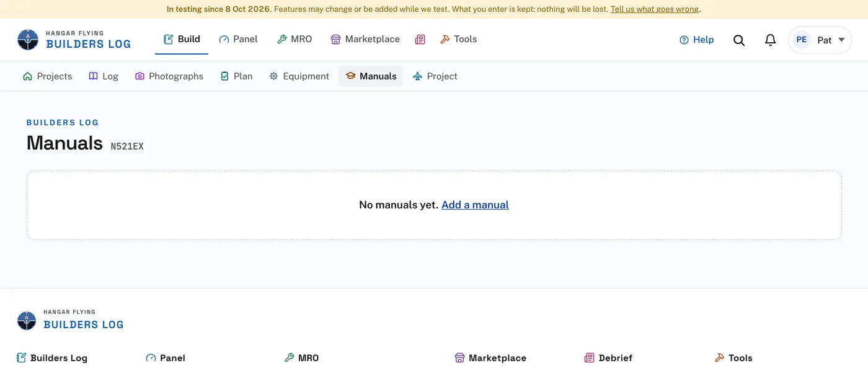Switch to the Photographs sub-tab
This screenshot has width=868, height=371.
point(169,76)
